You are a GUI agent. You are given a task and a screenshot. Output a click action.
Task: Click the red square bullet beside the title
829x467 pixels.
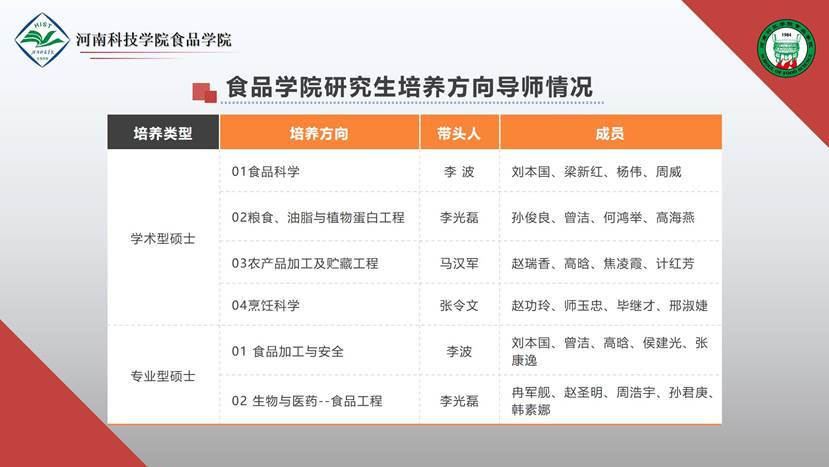pos(204,91)
